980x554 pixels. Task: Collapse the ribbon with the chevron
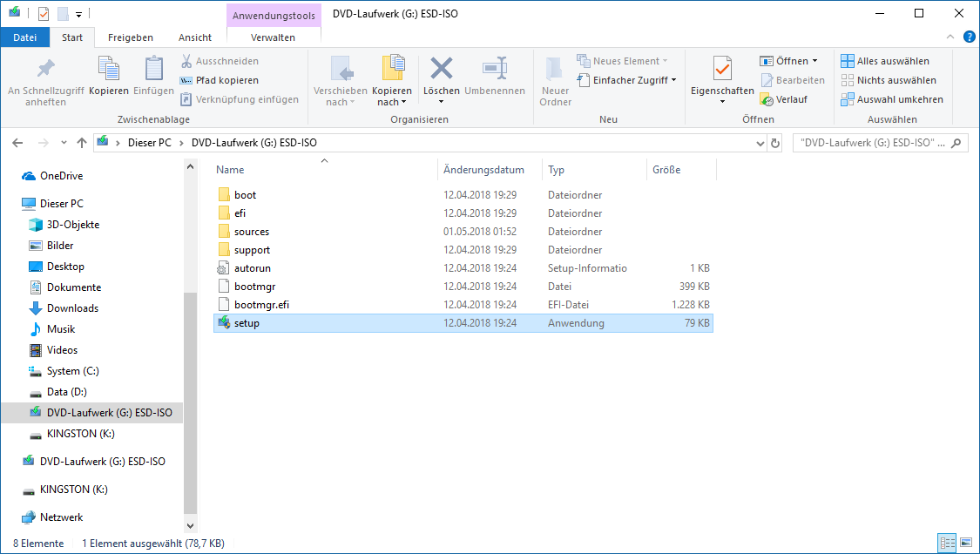point(950,37)
